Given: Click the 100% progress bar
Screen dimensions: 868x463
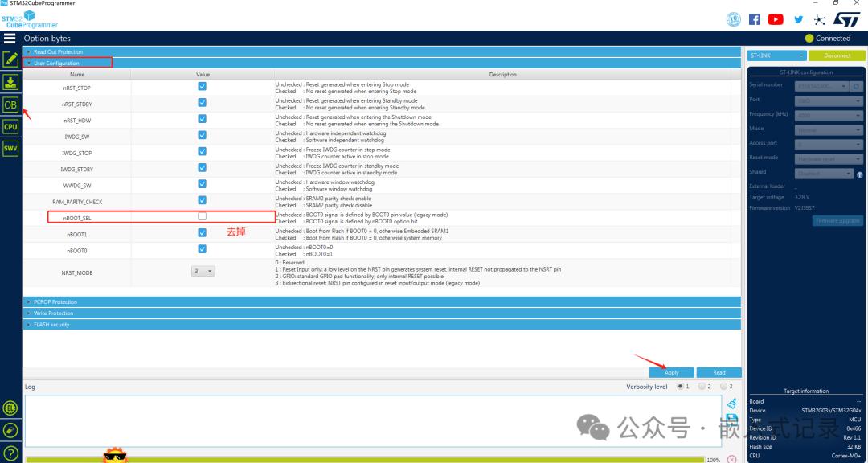Looking at the screenshot, I should tap(365, 460).
